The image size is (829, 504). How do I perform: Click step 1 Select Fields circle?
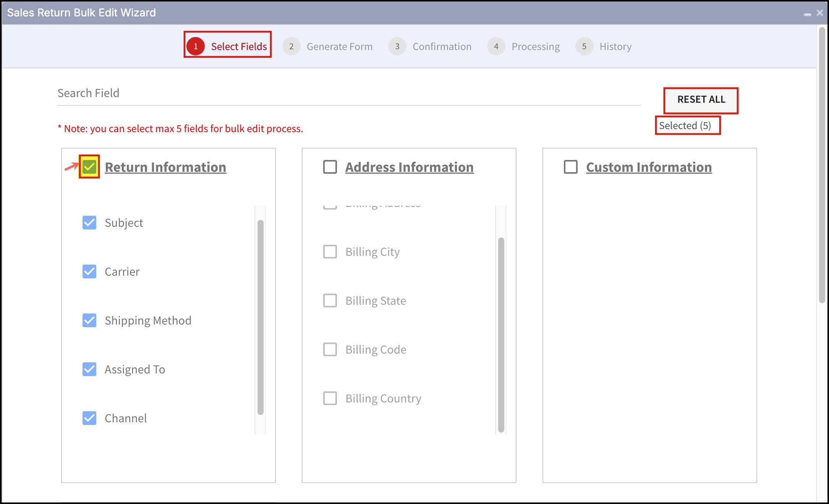coord(196,46)
